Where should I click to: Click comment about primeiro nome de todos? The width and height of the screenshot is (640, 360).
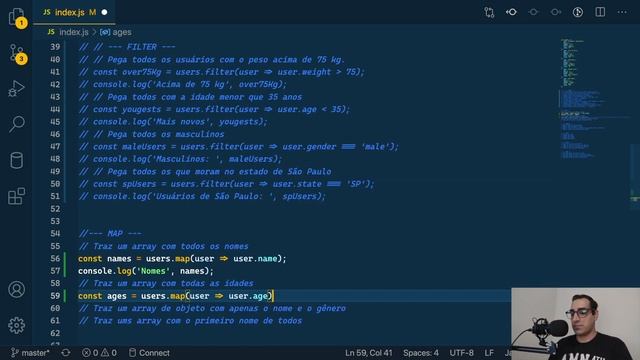coord(191,321)
